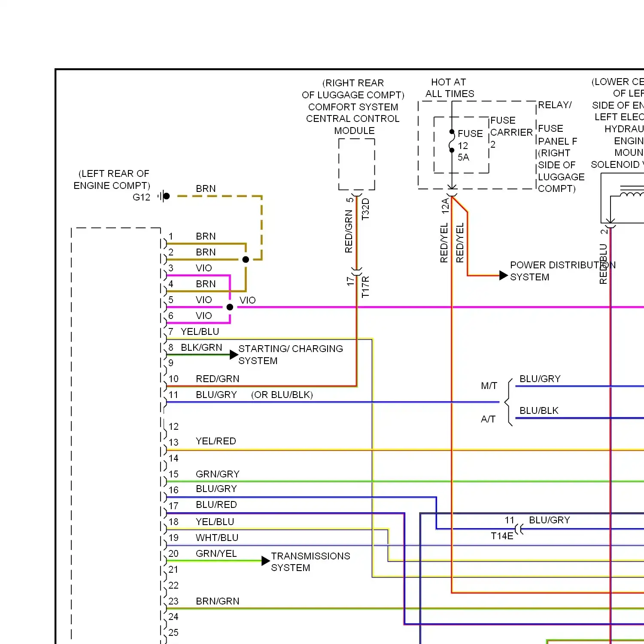644x644 pixels.
Task: Click the YEL/BLU label at pin 18
Action: pos(215,522)
